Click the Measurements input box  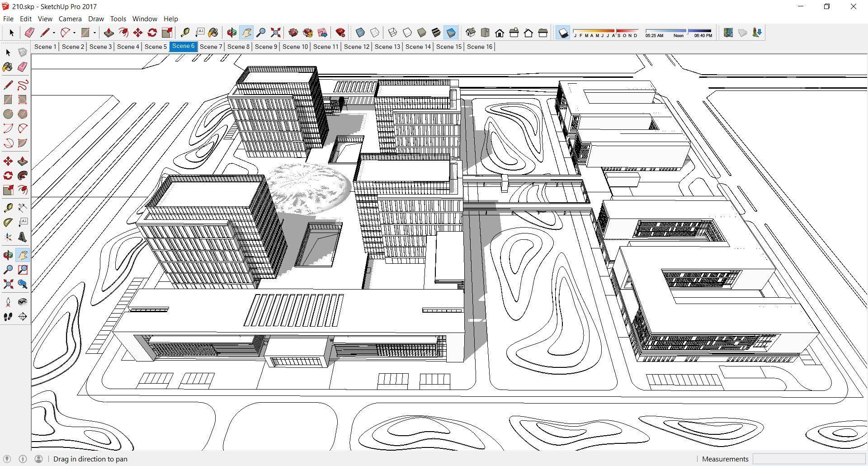click(x=809, y=459)
